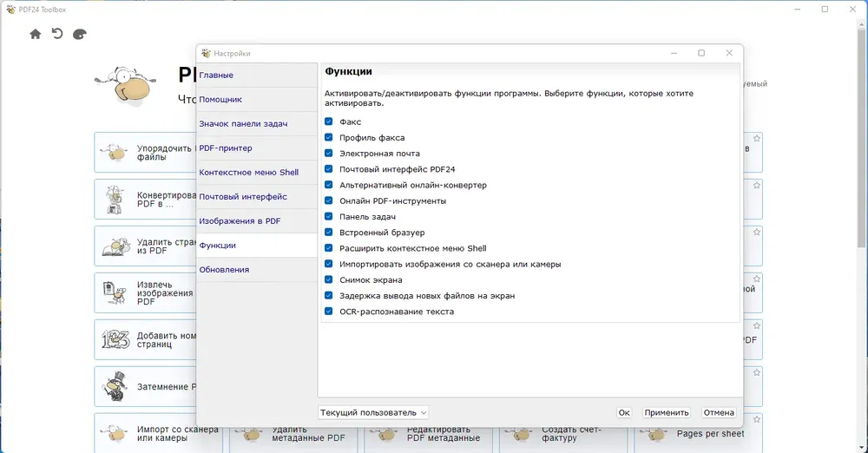Click the PDF24 sheep logo image
Image resolution: width=868 pixels, height=453 pixels.
[x=126, y=86]
